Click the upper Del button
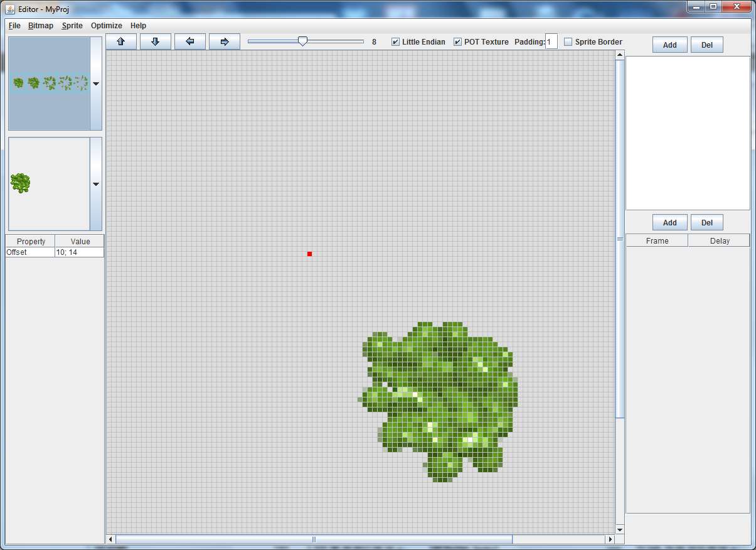Image resolution: width=756 pixels, height=550 pixels. (x=706, y=45)
